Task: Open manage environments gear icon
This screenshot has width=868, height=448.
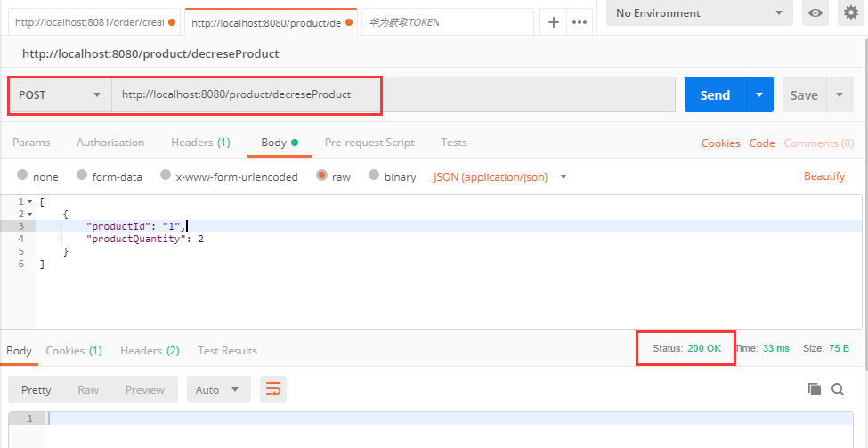Action: (x=851, y=12)
